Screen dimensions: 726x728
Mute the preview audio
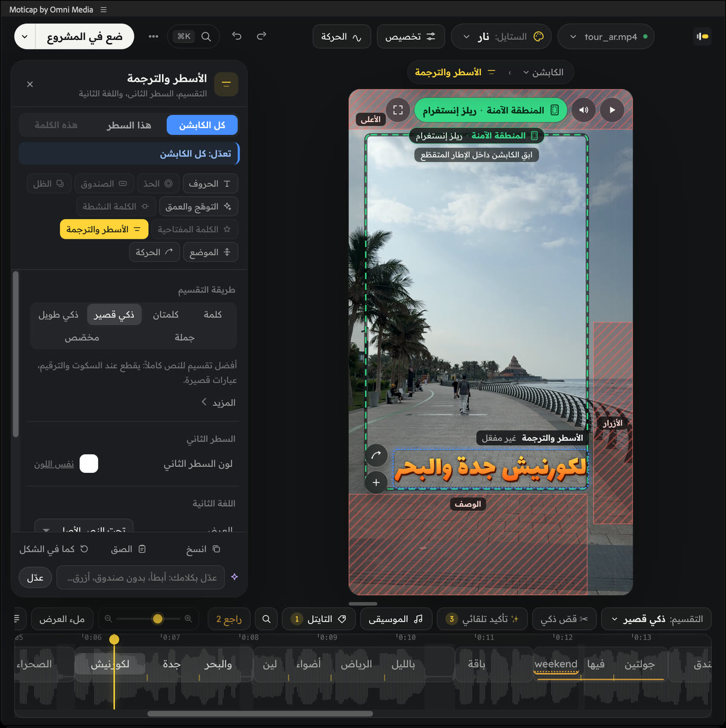click(x=584, y=110)
